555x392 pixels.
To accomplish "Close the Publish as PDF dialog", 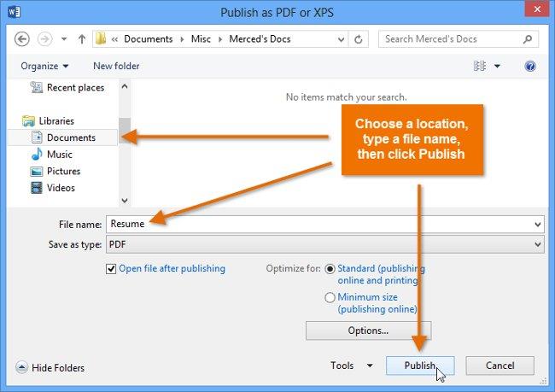I will click(x=536, y=9).
